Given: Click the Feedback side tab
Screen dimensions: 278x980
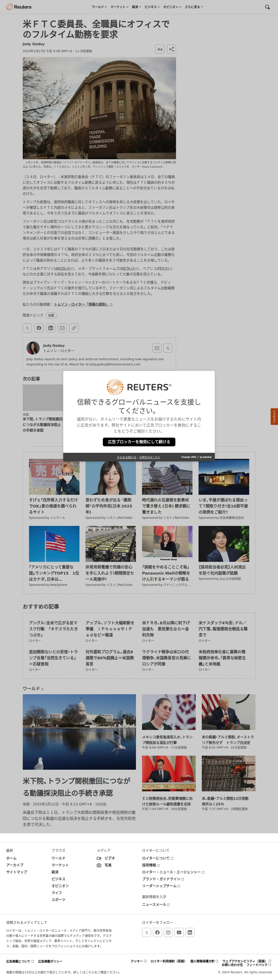Looking at the screenshot, I should pos(274,417).
